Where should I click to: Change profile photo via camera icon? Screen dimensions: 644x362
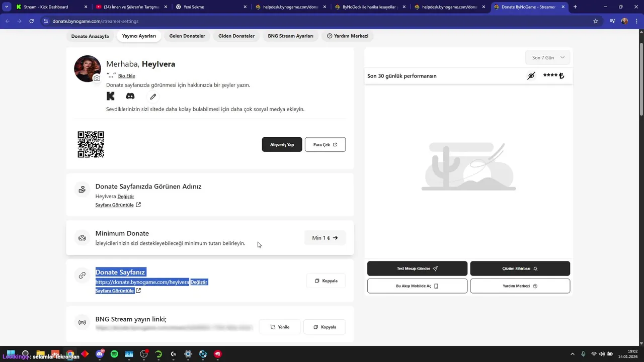coord(97,78)
